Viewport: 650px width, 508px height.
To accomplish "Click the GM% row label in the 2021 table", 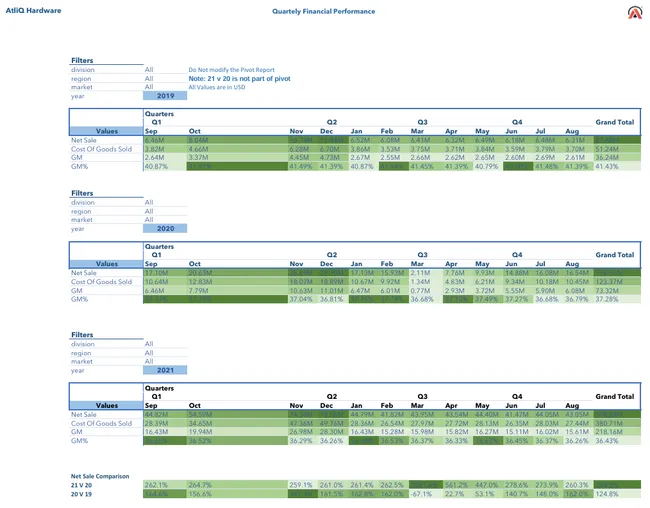I will 79,440.
